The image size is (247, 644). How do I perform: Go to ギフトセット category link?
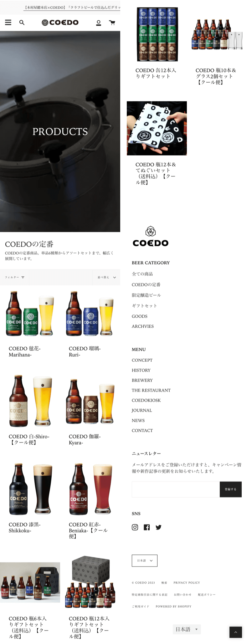point(144,306)
